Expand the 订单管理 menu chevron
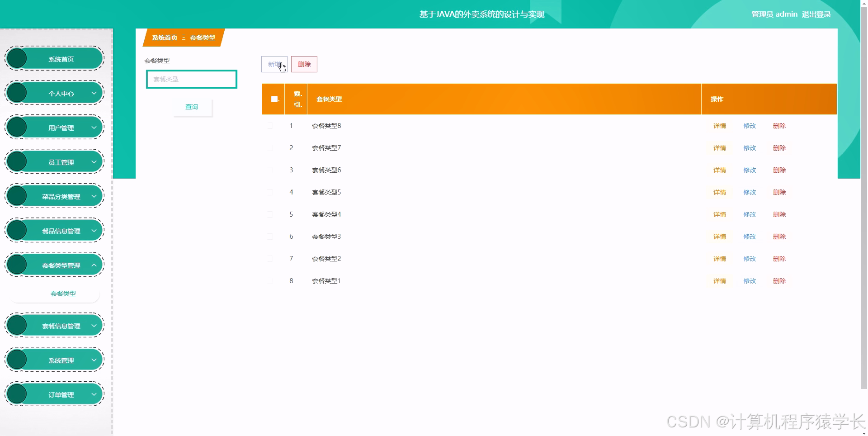This screenshot has width=868, height=436. [x=94, y=394]
